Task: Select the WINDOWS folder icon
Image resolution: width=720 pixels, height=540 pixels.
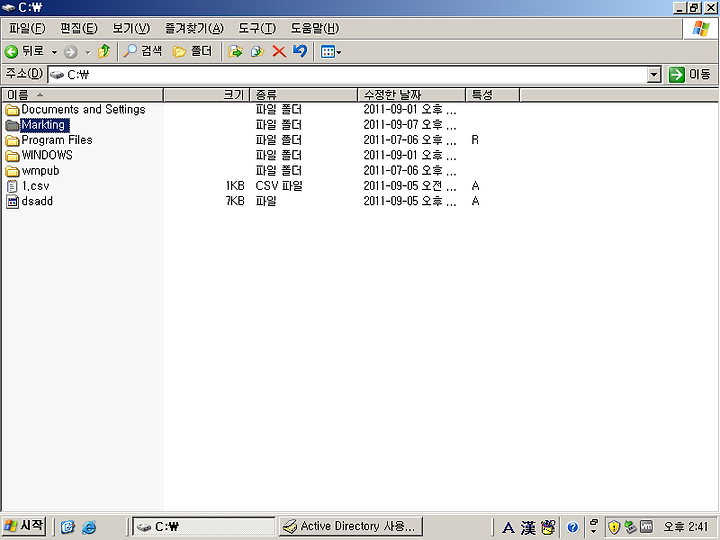Action: coord(12,156)
